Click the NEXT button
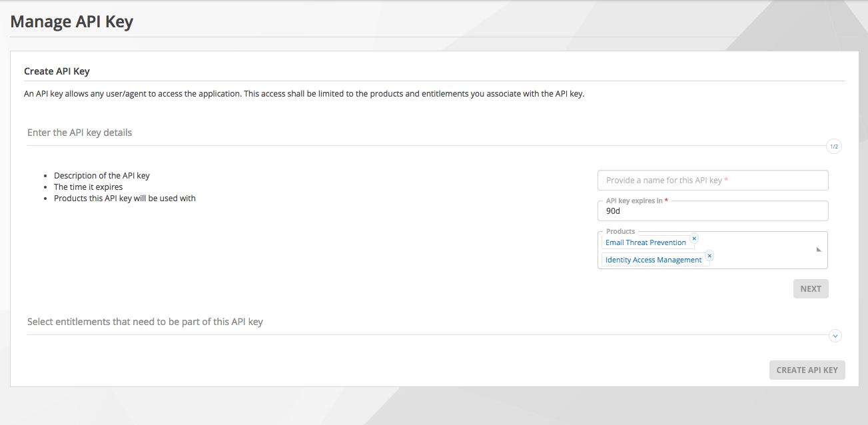The width and height of the screenshot is (868, 425). pos(811,288)
